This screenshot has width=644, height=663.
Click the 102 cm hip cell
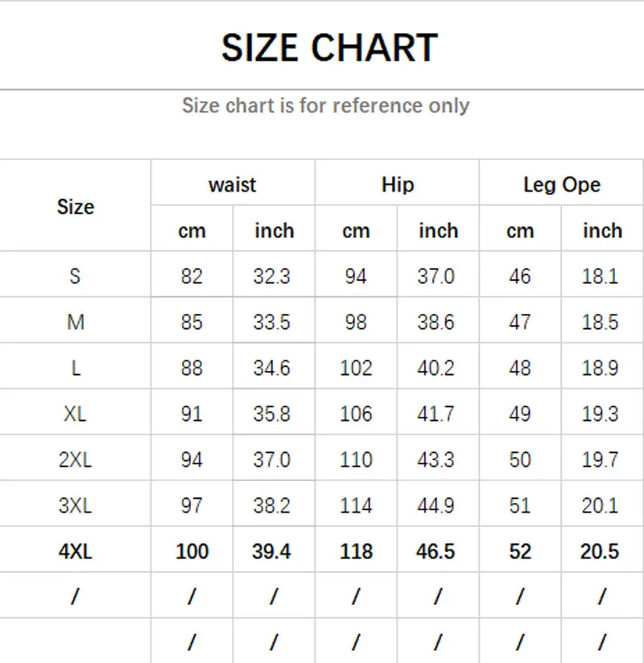356,368
